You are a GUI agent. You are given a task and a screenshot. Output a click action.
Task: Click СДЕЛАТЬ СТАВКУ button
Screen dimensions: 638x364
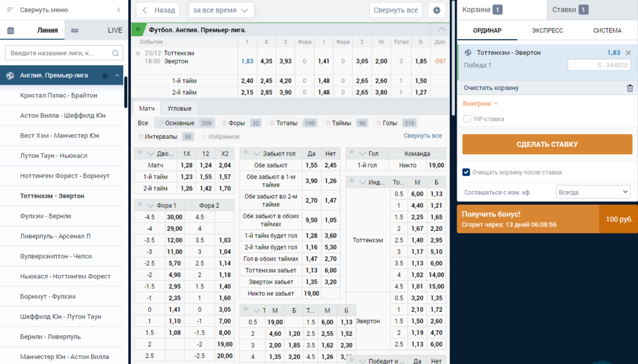[x=547, y=144]
